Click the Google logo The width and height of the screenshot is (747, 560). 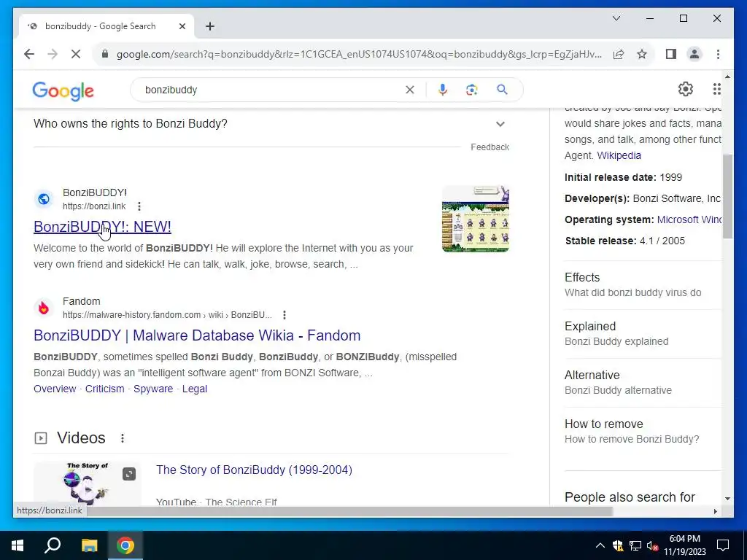click(x=63, y=90)
